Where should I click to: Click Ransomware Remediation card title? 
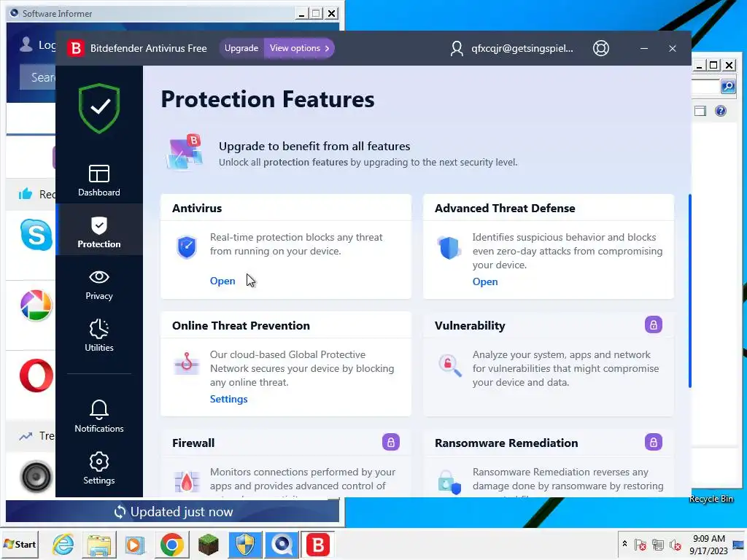pos(506,443)
